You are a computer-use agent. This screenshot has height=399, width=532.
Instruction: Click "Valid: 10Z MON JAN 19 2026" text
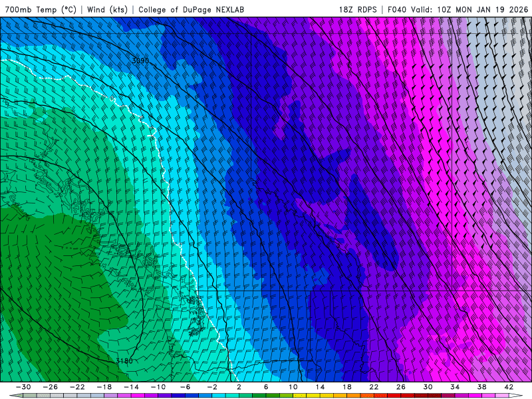[x=469, y=9]
